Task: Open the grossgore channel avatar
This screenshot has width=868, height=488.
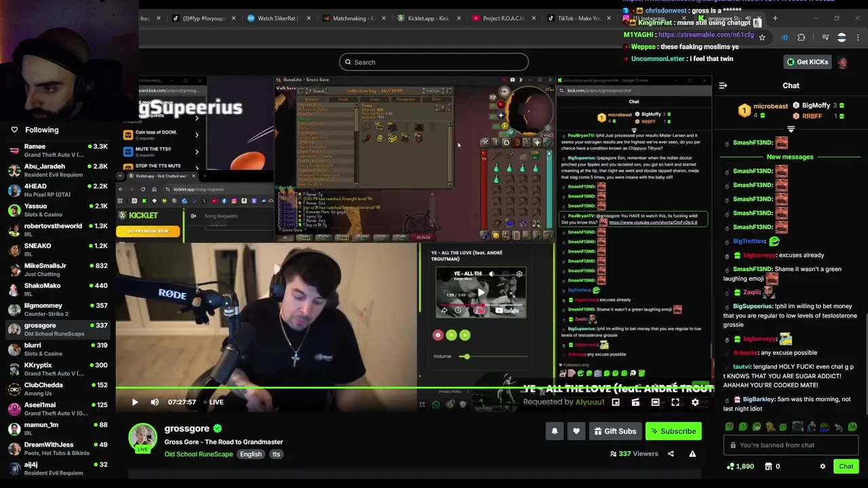Action: 143,437
